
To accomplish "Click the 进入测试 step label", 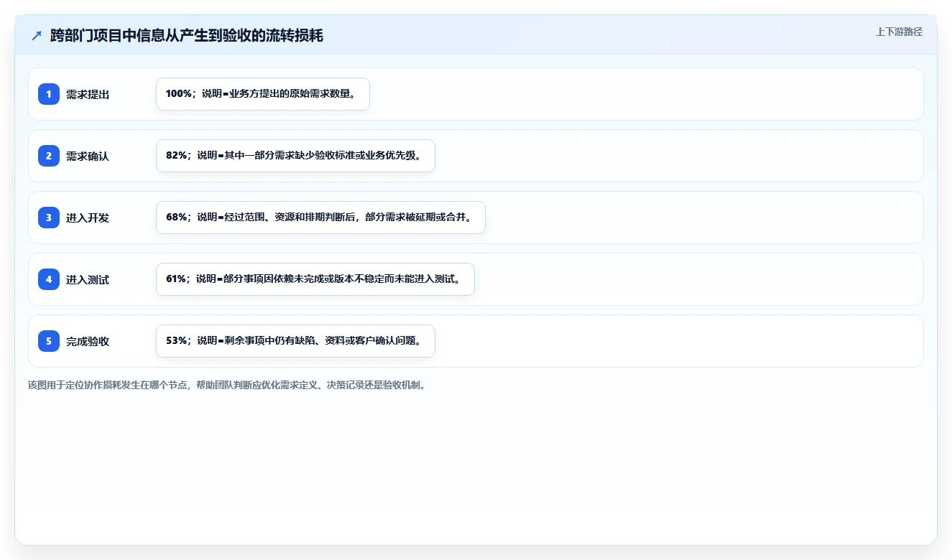I will click(x=88, y=279).
